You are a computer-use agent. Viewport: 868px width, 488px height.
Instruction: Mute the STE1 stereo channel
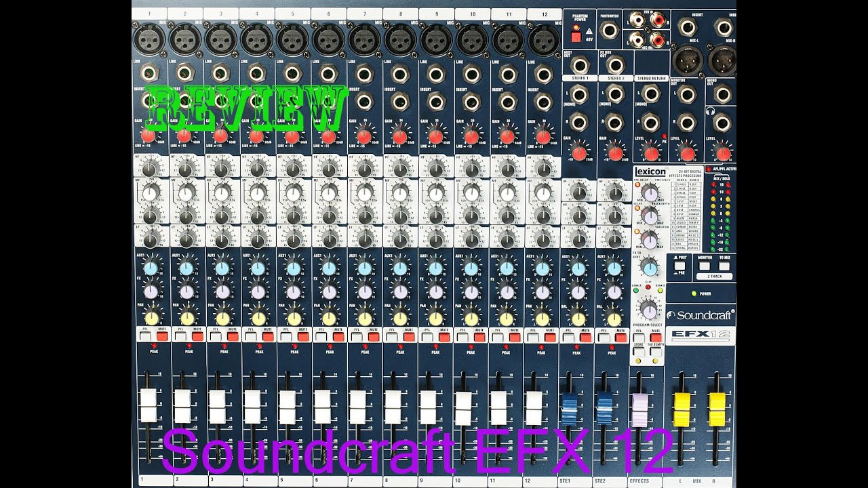[x=587, y=336]
